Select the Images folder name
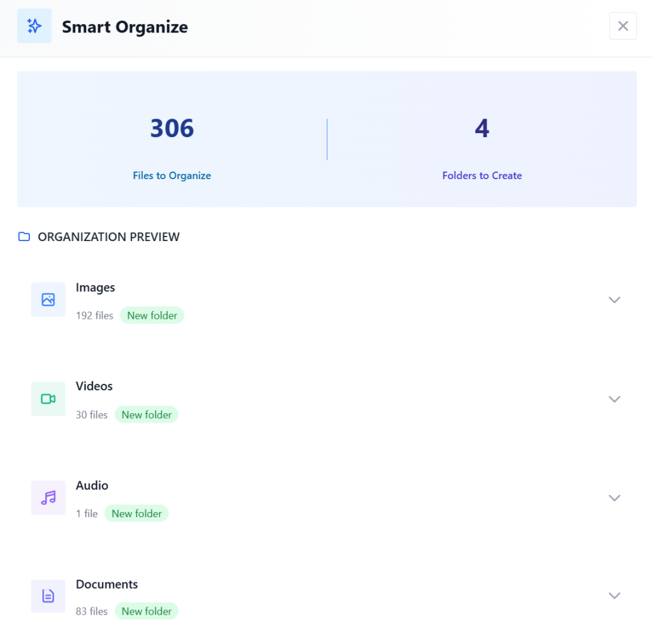The width and height of the screenshot is (653, 644). (96, 288)
